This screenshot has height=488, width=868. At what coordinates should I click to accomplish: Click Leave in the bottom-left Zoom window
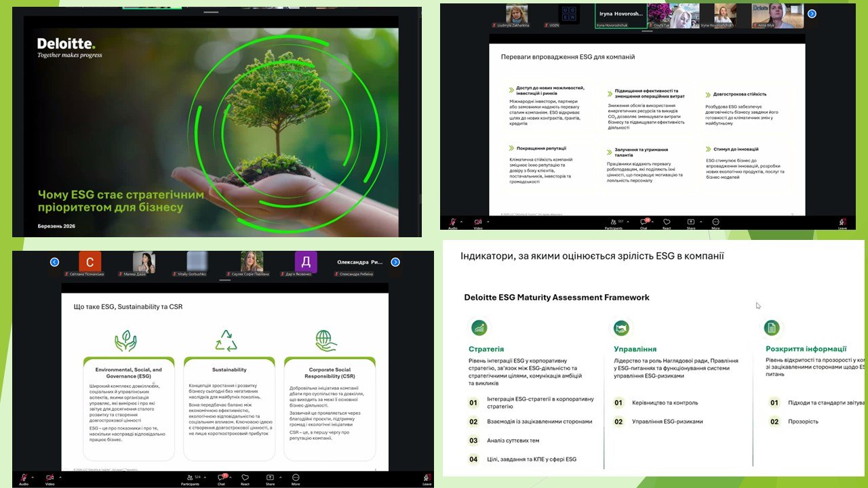point(427,479)
